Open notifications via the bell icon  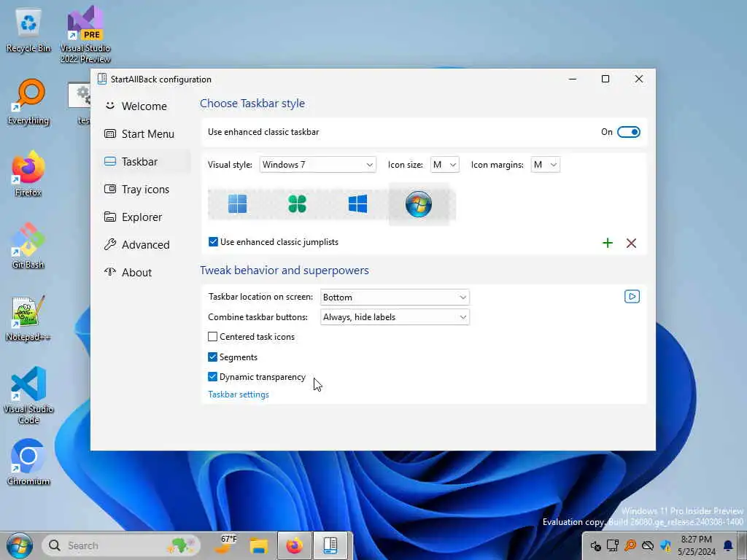(728, 545)
